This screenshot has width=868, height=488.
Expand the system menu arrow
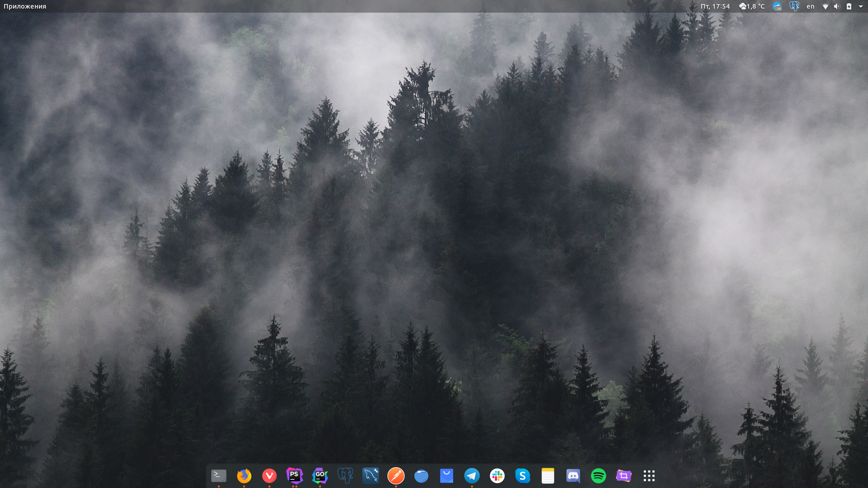(861, 6)
